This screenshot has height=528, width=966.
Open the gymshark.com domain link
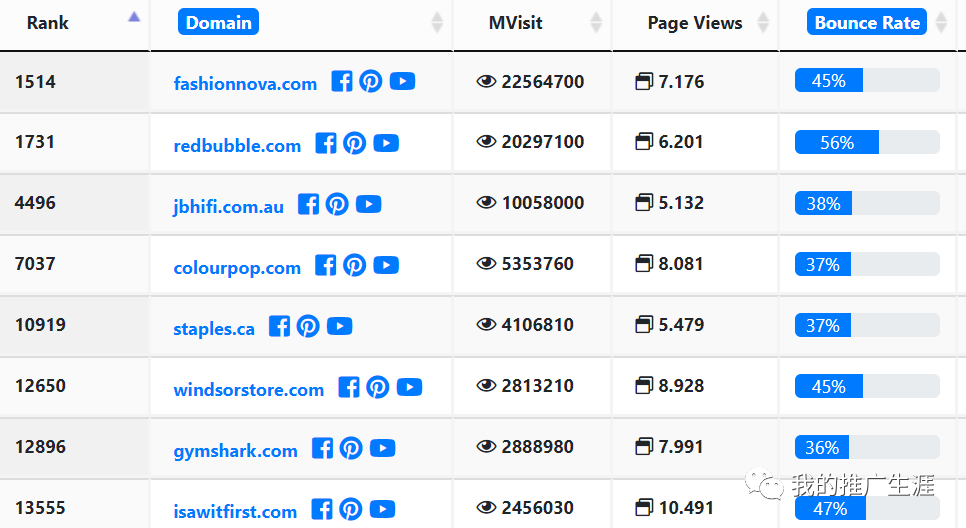(x=235, y=451)
